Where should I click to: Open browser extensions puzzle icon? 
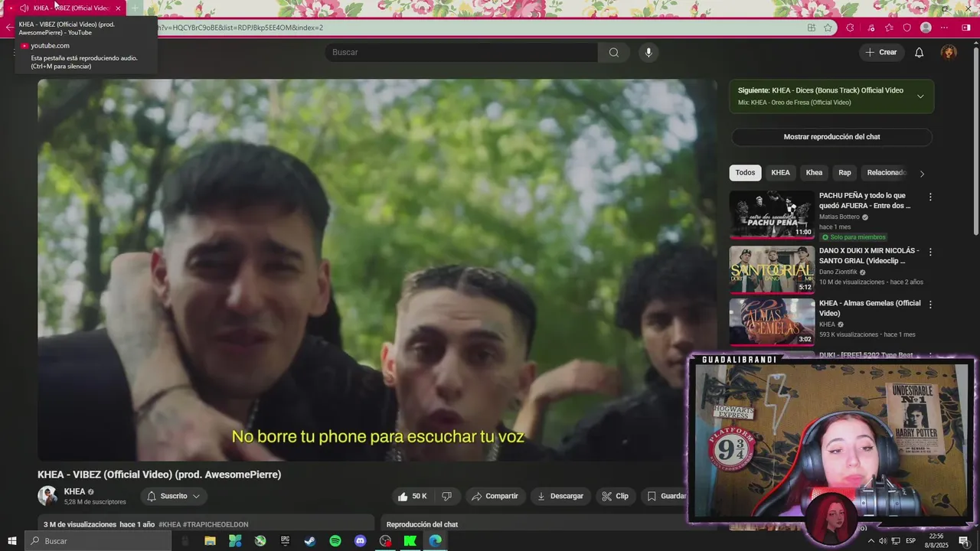850,28
